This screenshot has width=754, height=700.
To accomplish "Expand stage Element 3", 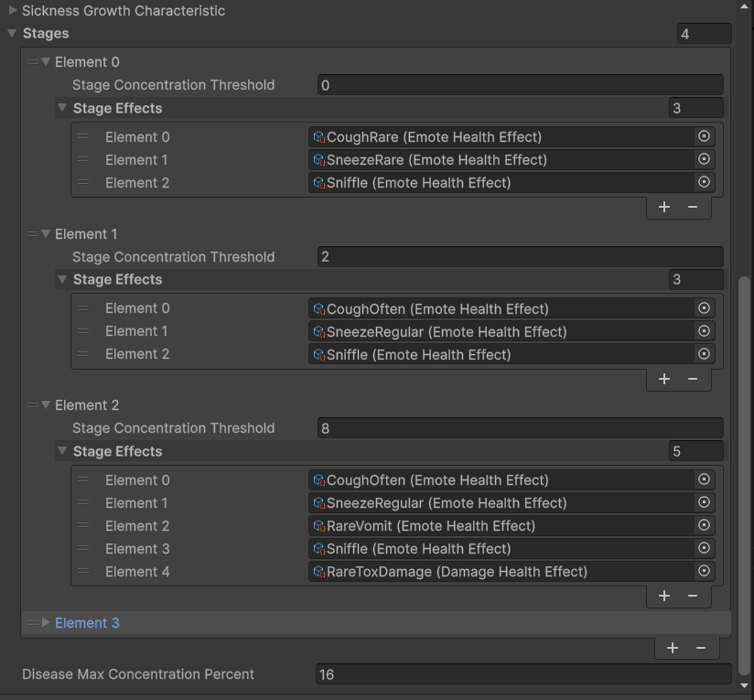I will pos(46,622).
